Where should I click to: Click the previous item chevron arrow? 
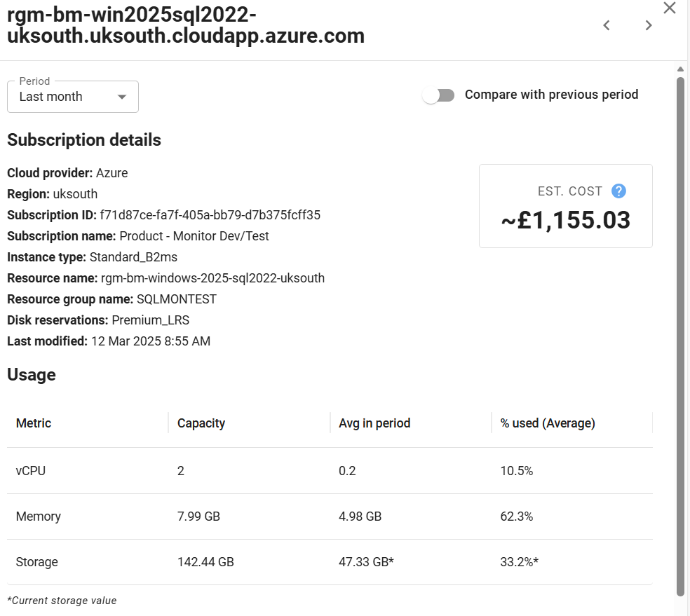point(607,26)
